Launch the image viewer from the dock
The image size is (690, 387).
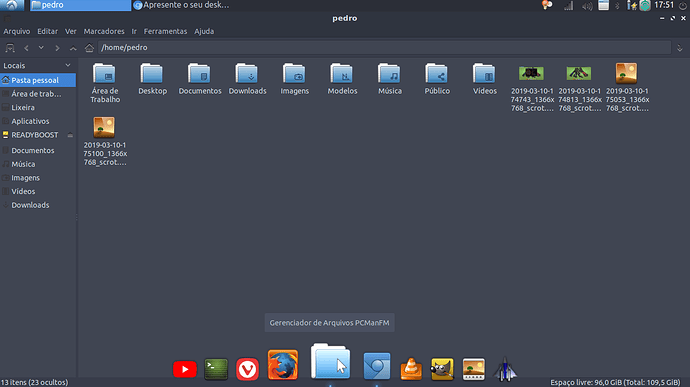pos(473,369)
